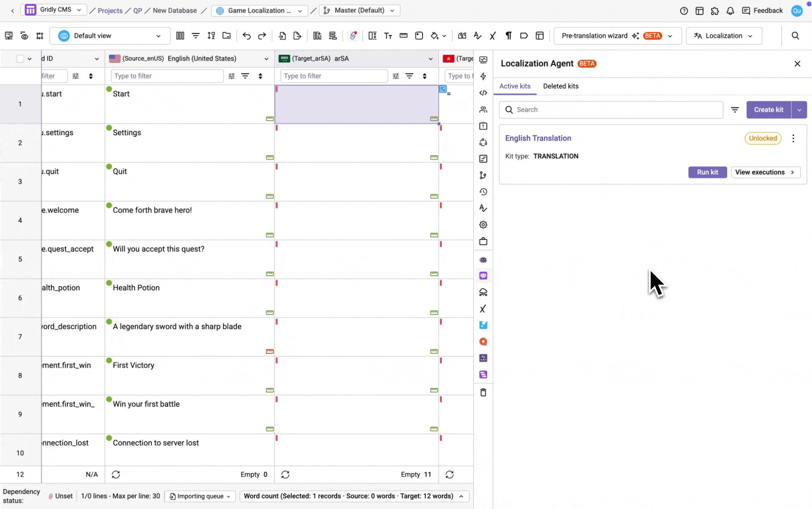The height and width of the screenshot is (509, 812).
Task: Open the Source_enUS column header menu arrow
Action: [266, 59]
